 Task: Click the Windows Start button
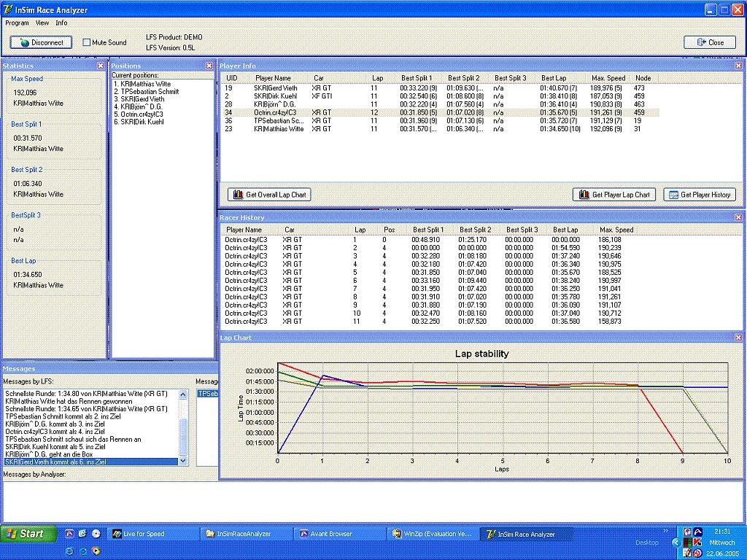coord(28,534)
